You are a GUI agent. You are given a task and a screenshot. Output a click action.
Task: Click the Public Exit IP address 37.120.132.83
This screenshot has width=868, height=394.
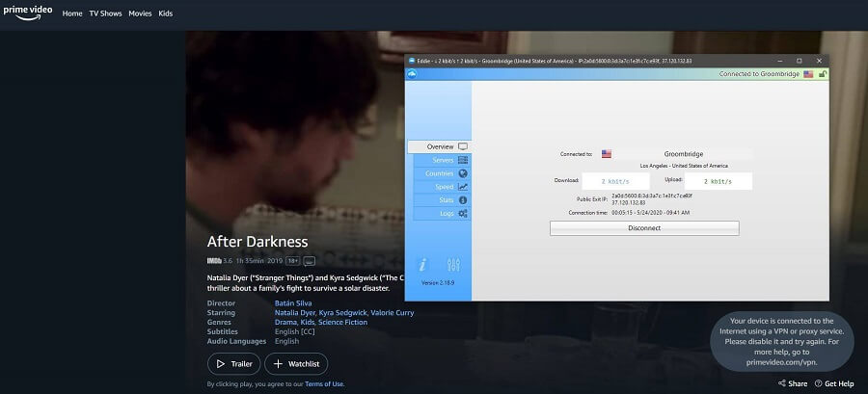[x=628, y=203]
